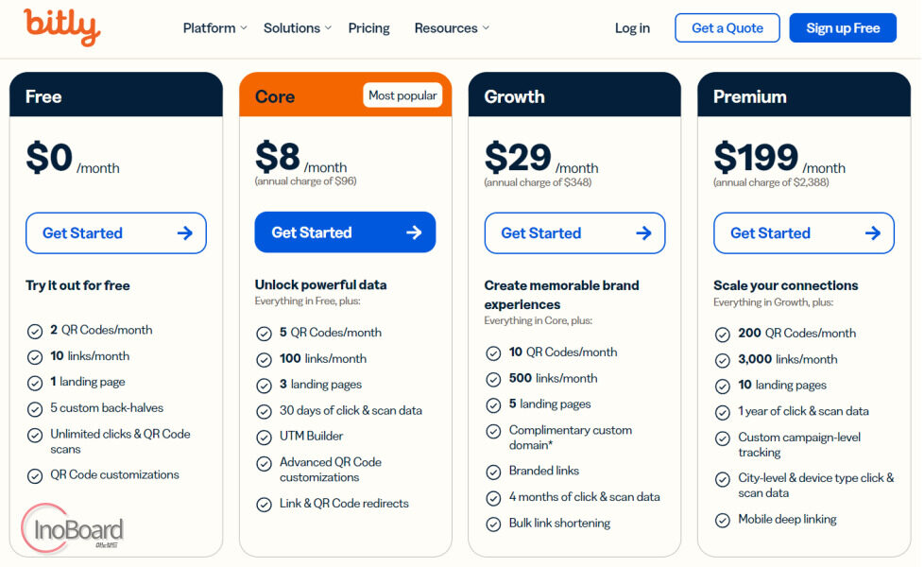Click the Growth plan header
924x567 pixels.
[574, 94]
